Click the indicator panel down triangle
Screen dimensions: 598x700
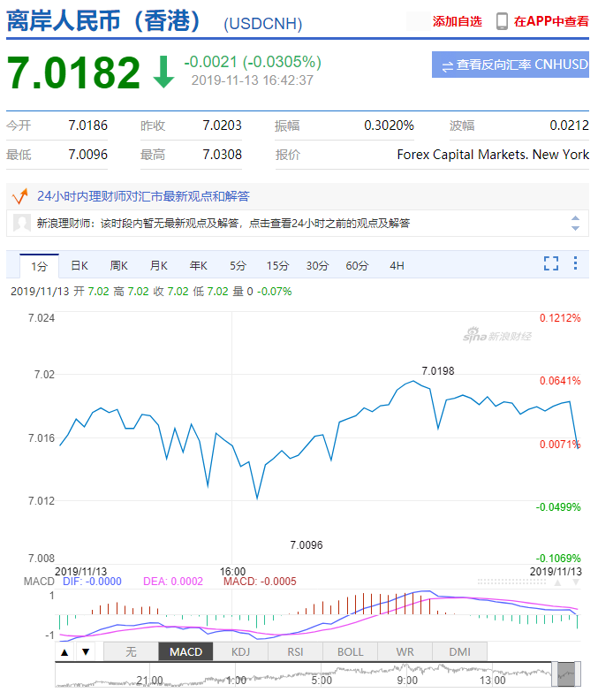tap(85, 652)
